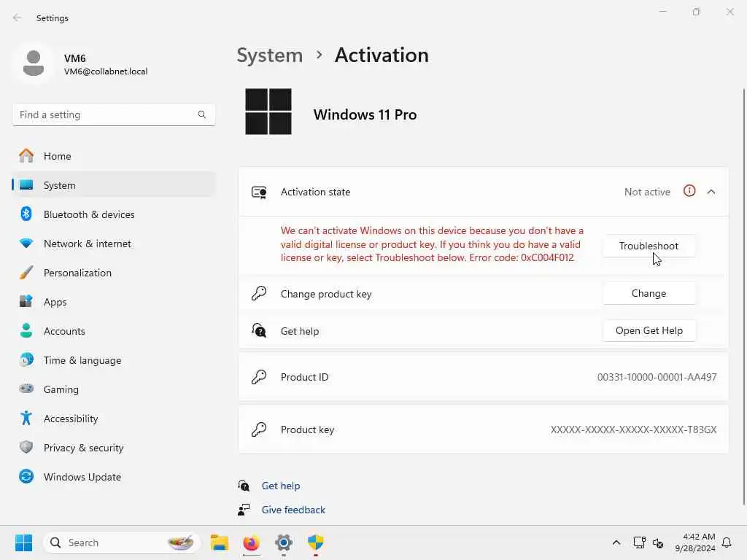Open the Windows Start menu
Image resolution: width=747 pixels, height=560 pixels.
tap(23, 542)
